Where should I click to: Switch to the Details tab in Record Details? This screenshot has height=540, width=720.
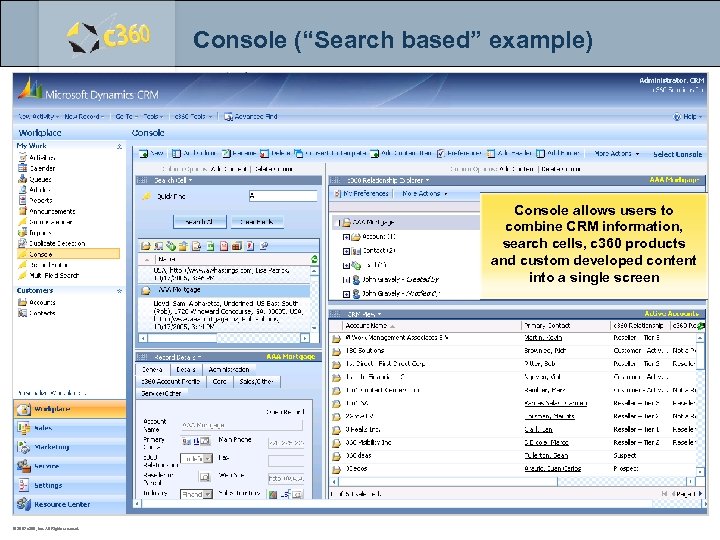pyautogui.click(x=186, y=369)
